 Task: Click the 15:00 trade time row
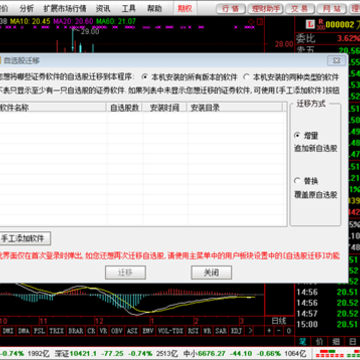tap(328, 324)
